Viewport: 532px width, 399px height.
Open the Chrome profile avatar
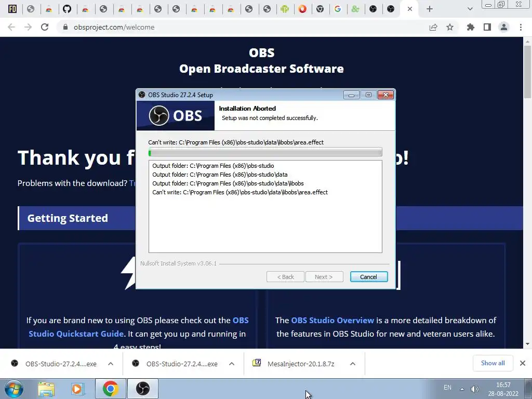click(x=504, y=27)
